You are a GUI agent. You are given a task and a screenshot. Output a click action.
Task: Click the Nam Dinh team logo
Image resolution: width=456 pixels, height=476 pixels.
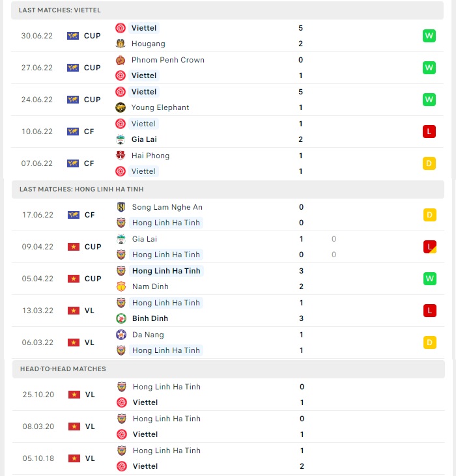121,287
